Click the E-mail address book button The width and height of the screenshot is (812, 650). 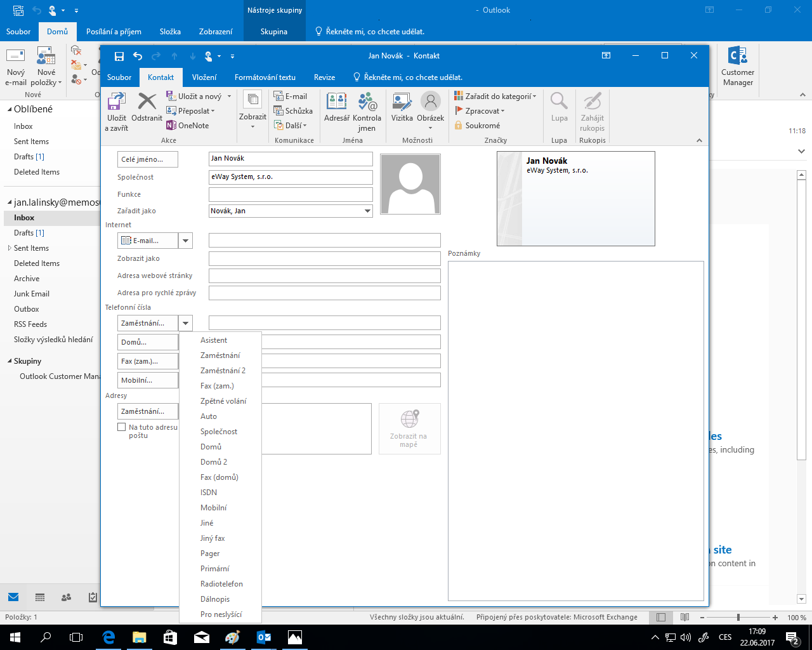148,241
